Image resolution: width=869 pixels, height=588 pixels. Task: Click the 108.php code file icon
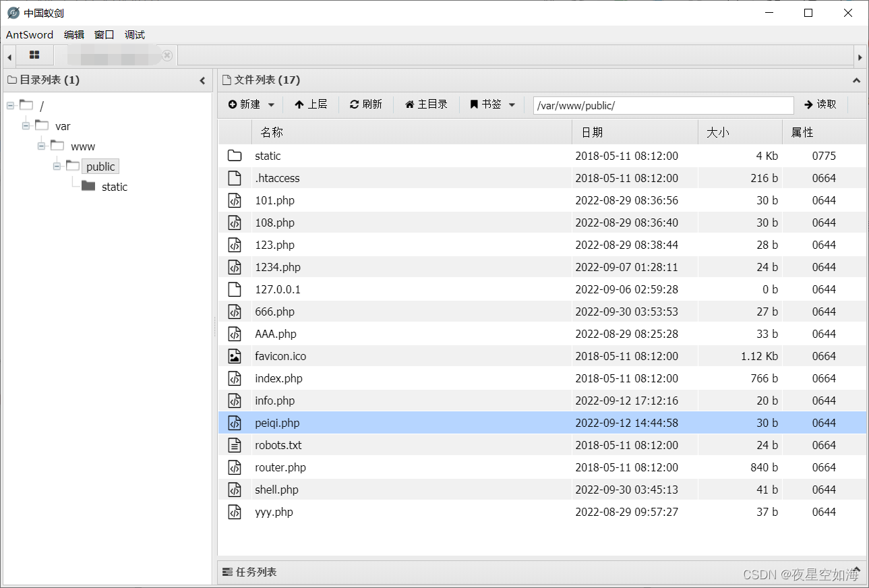pos(235,223)
